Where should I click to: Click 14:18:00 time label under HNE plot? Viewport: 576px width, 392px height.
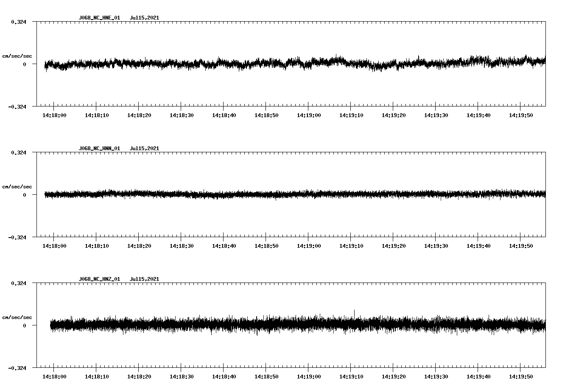(x=54, y=115)
